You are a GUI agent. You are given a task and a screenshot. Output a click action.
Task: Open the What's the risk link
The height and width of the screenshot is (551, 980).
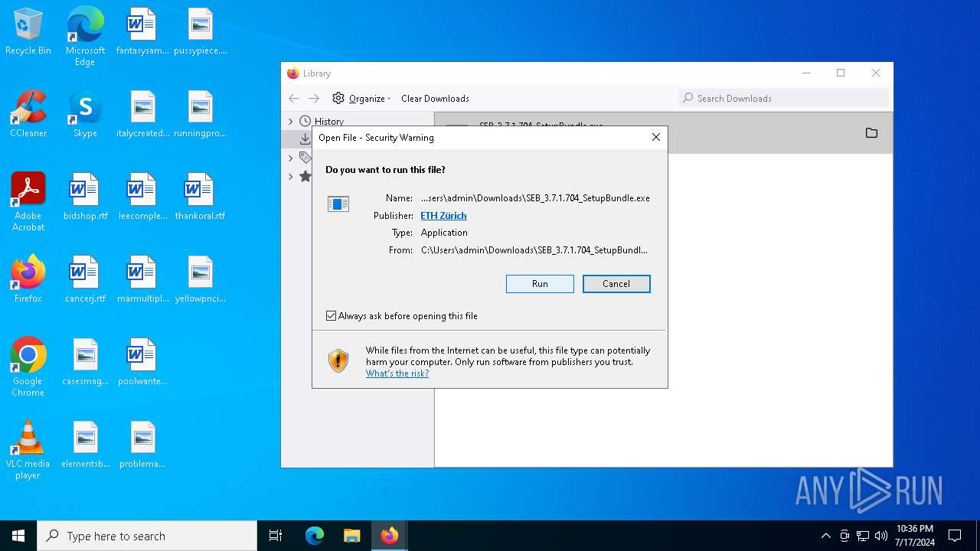tap(397, 373)
